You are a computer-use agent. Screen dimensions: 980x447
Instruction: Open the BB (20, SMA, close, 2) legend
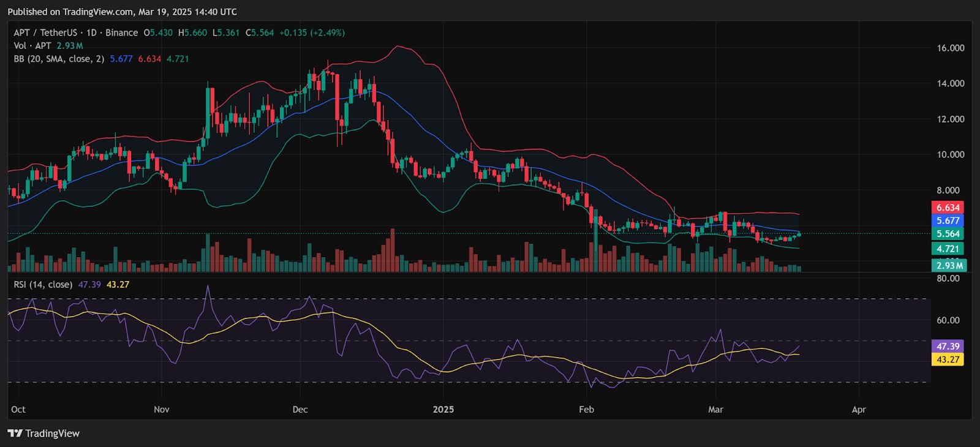click(x=59, y=59)
